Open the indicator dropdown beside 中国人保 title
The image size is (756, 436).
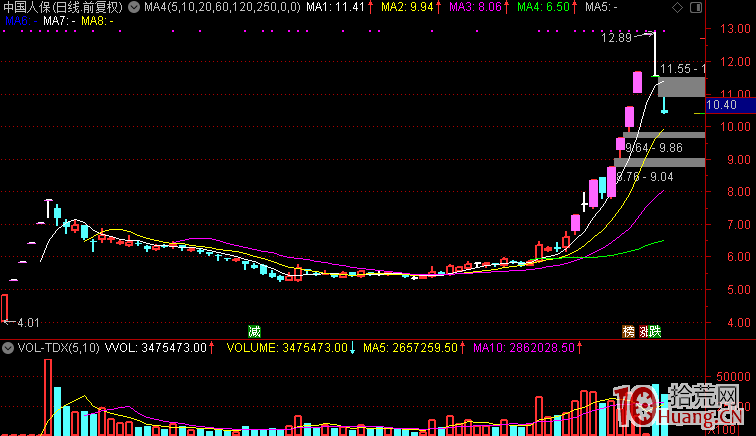click(134, 7)
